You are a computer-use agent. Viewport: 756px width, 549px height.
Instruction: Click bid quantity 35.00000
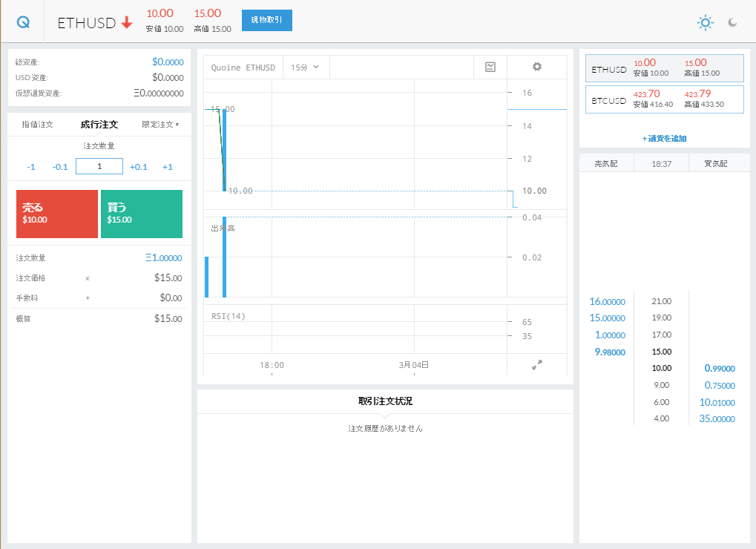click(717, 418)
